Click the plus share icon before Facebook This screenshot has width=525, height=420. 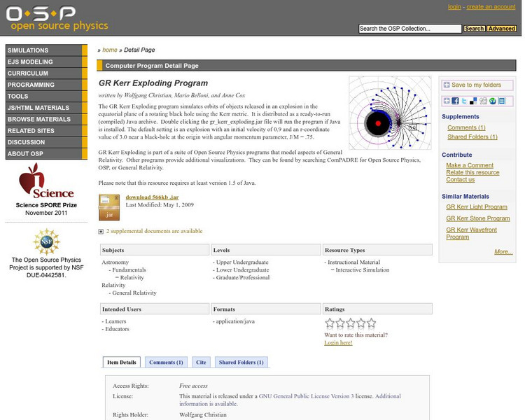[447, 101]
